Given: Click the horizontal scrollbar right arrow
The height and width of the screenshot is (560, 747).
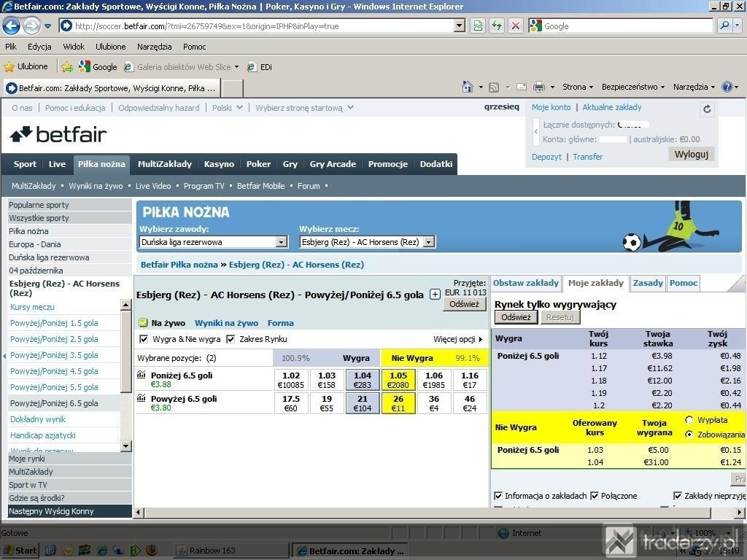Looking at the screenshot, I should [x=740, y=513].
